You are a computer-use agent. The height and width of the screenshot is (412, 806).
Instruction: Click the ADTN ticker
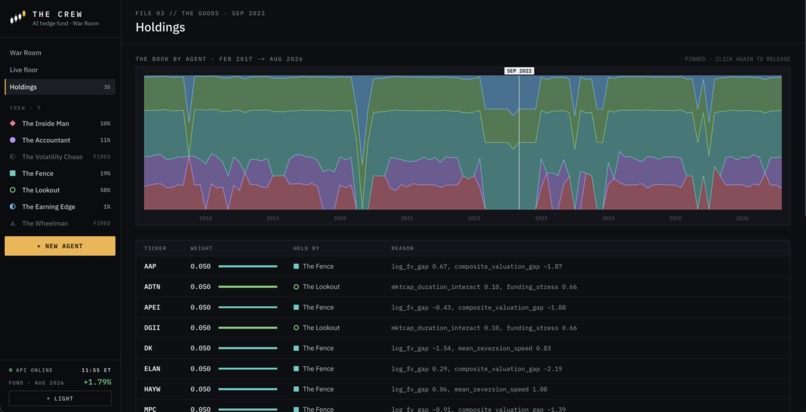pyautogui.click(x=152, y=287)
